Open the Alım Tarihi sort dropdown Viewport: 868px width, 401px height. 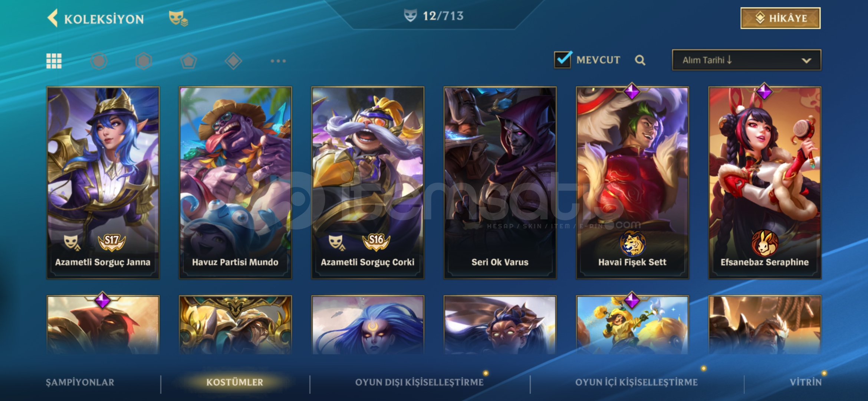point(746,60)
